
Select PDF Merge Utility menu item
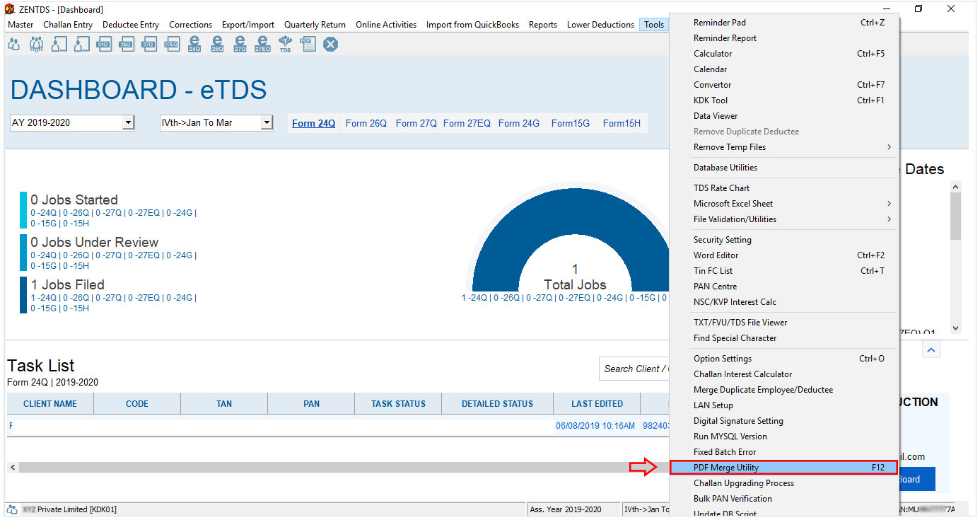[x=784, y=468]
